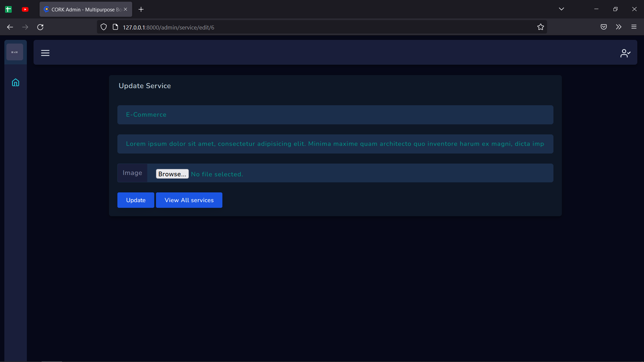Viewport: 644px width, 362px height.
Task: Expand the list all tabs dropdown
Action: coord(561,9)
